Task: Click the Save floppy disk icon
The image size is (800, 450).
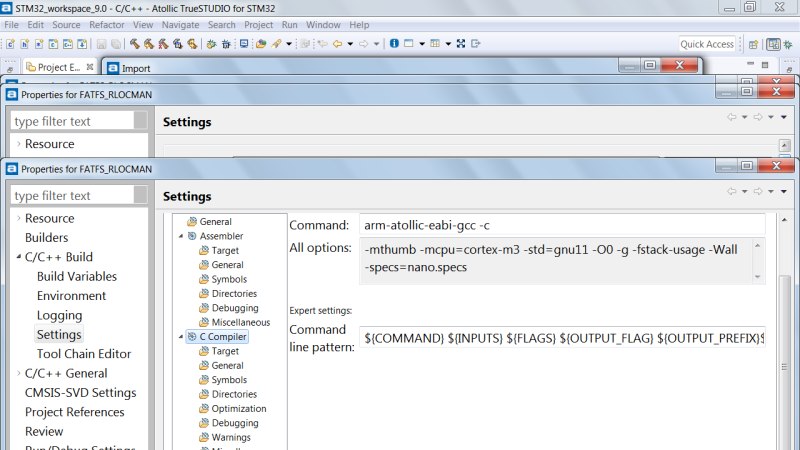Action: pyautogui.click(x=102, y=44)
